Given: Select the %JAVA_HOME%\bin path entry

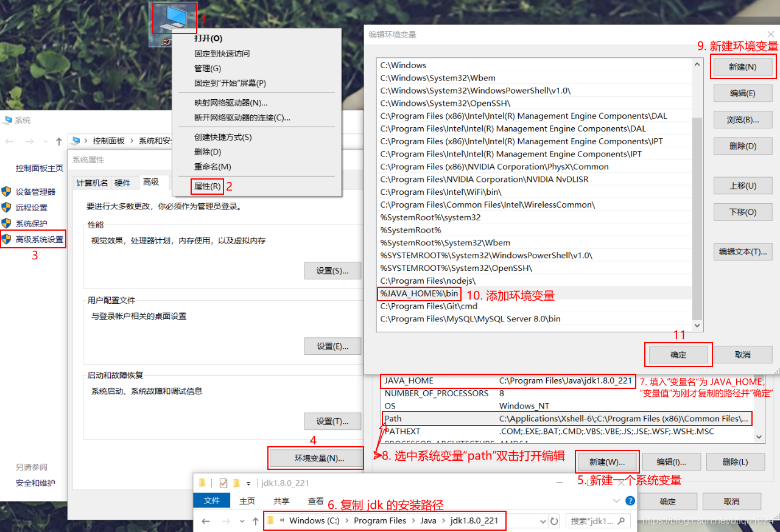Looking at the screenshot, I should [535, 293].
